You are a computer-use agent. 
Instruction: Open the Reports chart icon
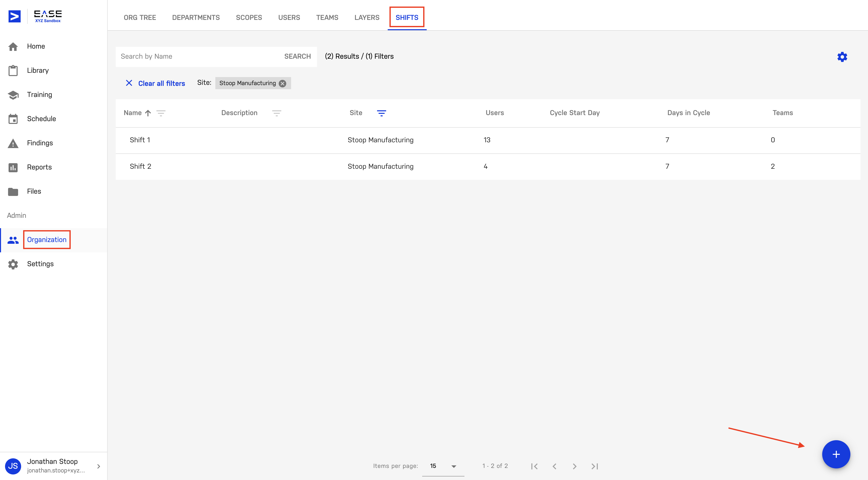click(13, 167)
